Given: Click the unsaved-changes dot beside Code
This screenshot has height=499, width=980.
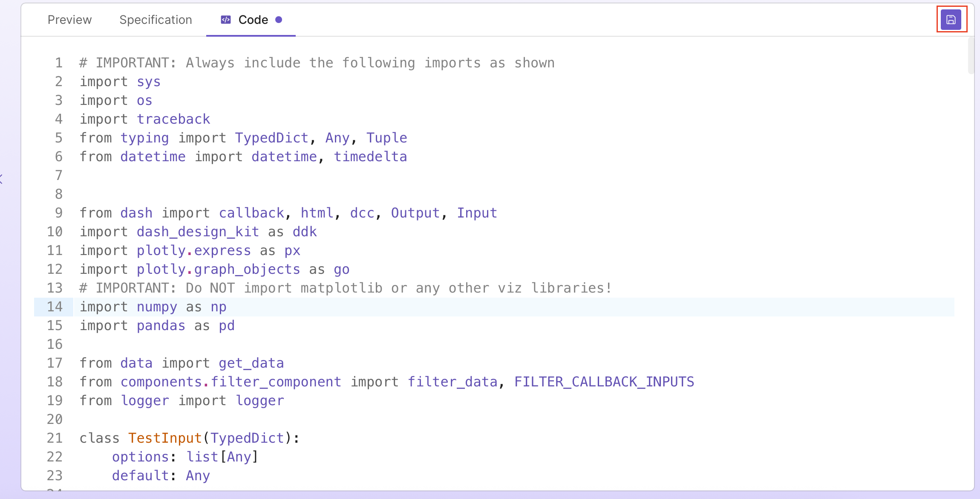Looking at the screenshot, I should point(279,20).
